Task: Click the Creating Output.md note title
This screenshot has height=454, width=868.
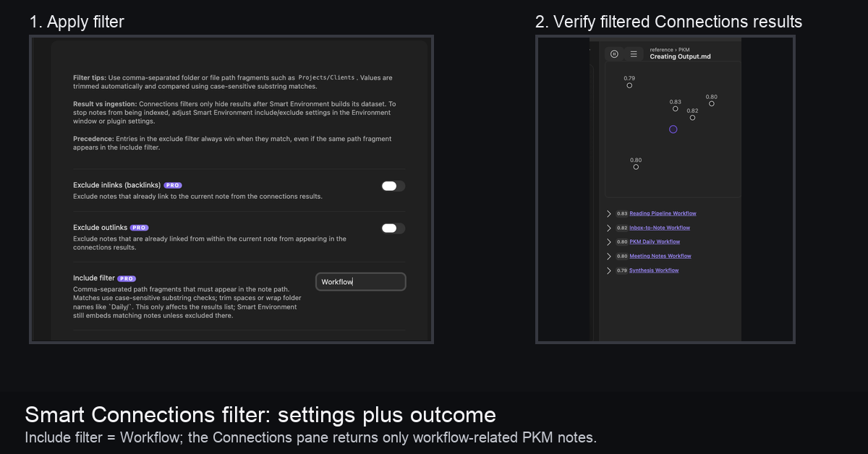Action: pos(680,56)
